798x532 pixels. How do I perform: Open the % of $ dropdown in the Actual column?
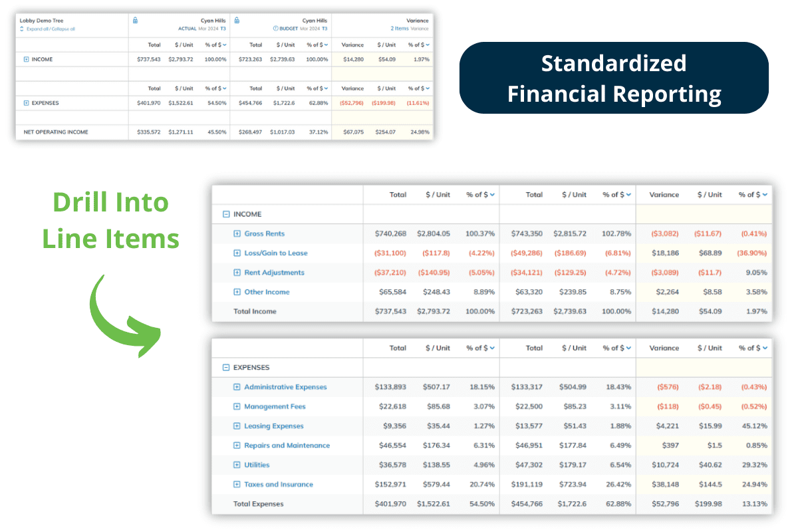click(221, 45)
